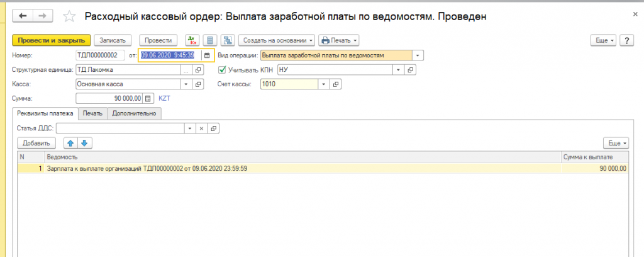Uncheck the Учитывать КПН checkbox
This screenshot has width=644, height=257.
point(221,69)
